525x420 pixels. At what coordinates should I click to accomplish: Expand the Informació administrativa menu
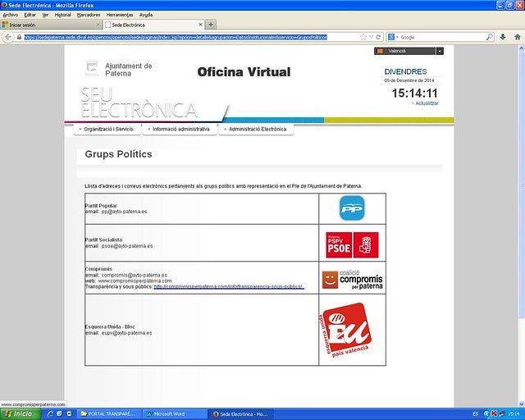(x=180, y=129)
